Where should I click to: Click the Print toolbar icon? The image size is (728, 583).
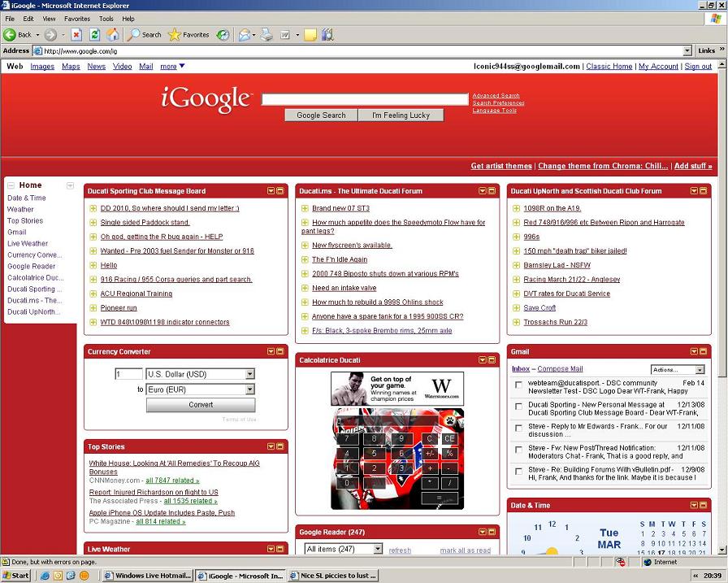[266, 35]
